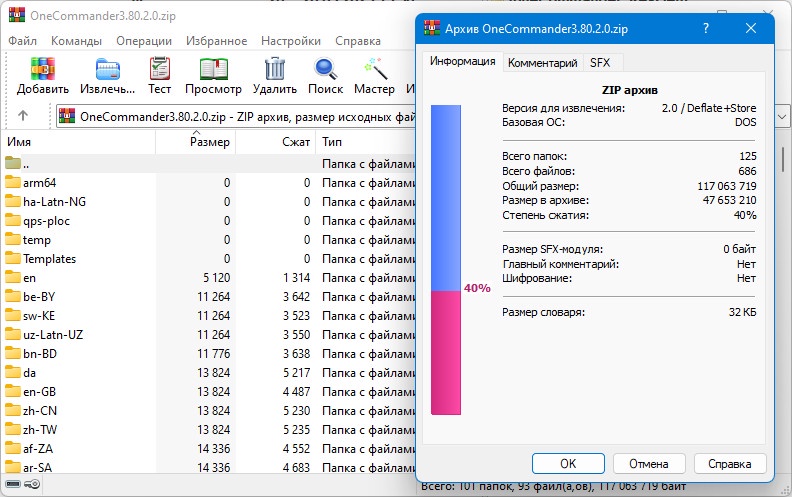792x497 pixels.
Task: Click the status bar totals text
Action: tap(553, 487)
